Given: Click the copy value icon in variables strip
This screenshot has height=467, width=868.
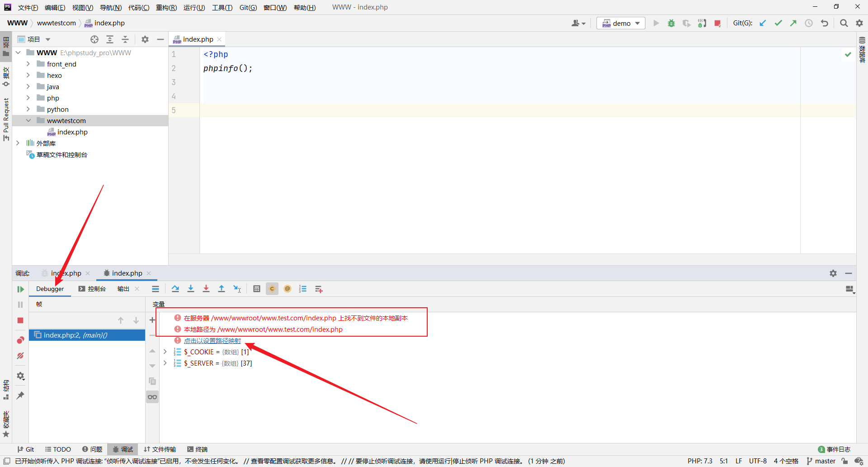Looking at the screenshot, I should 152,381.
